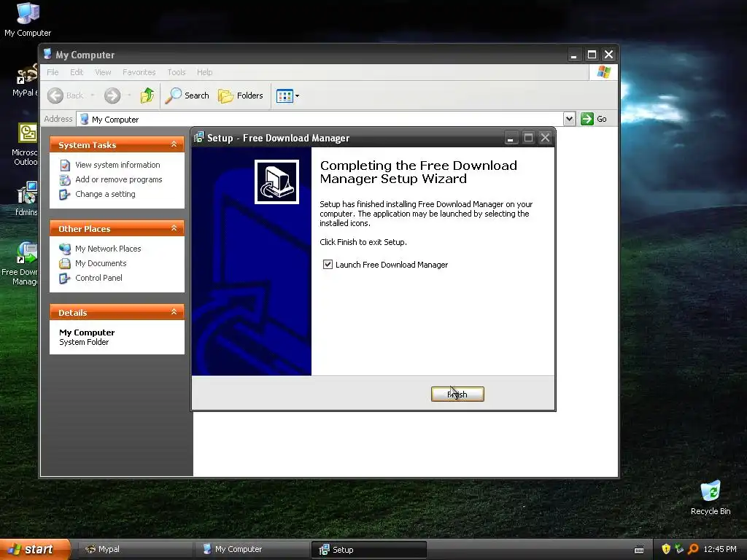Image resolution: width=747 pixels, height=560 pixels.
Task: Click the network connection tray icon
Action: (679, 549)
